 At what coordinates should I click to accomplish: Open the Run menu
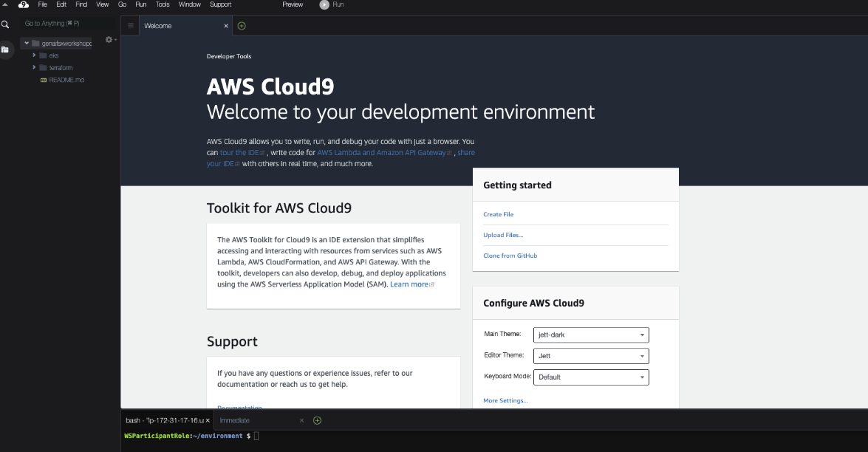pos(141,4)
